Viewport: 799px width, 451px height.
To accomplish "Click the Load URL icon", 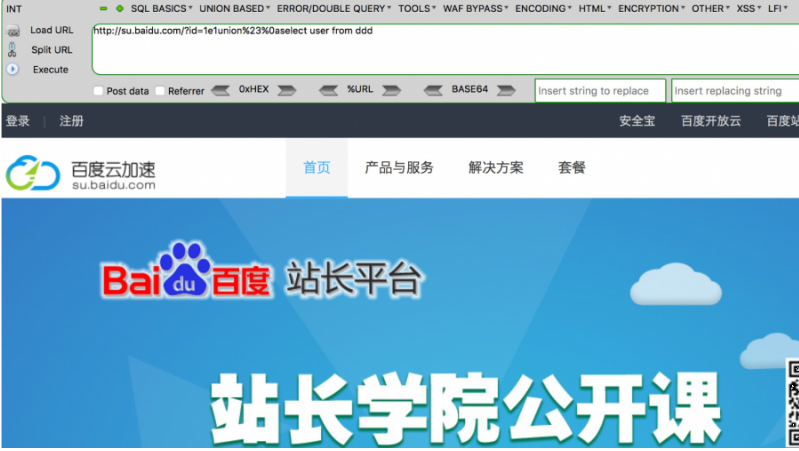I will tap(13, 31).
